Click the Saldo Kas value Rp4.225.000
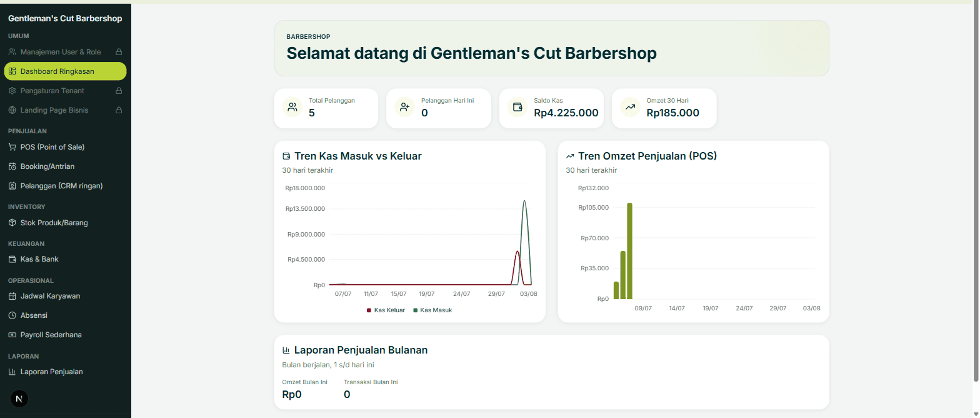This screenshot has width=980, height=418. (566, 113)
